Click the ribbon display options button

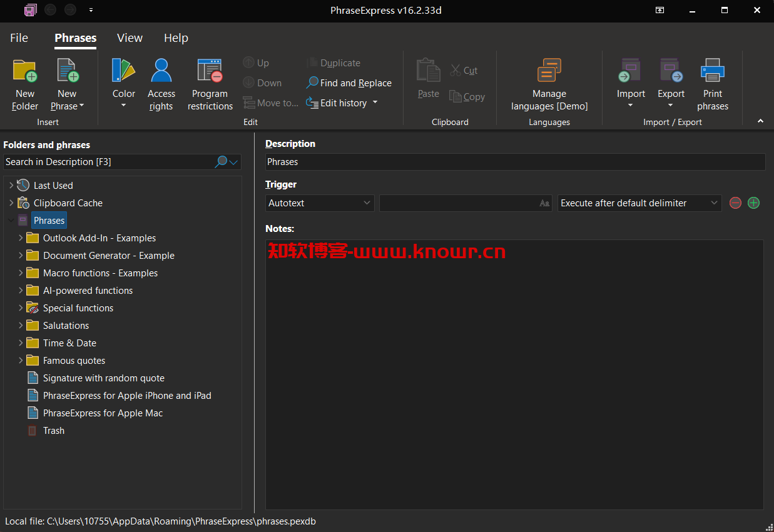tap(659, 10)
